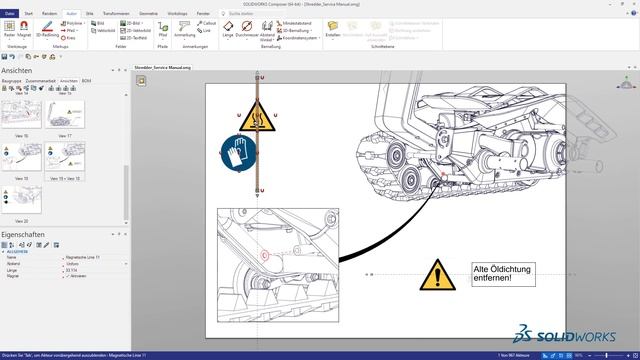This screenshot has height=360, width=640.
Task: Insert a 2D-Bild panel
Action: pos(131,23)
